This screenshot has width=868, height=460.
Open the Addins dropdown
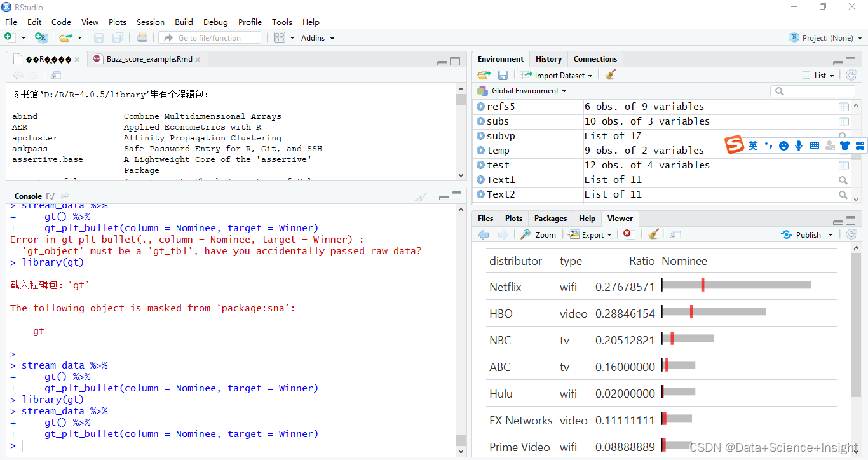click(317, 38)
